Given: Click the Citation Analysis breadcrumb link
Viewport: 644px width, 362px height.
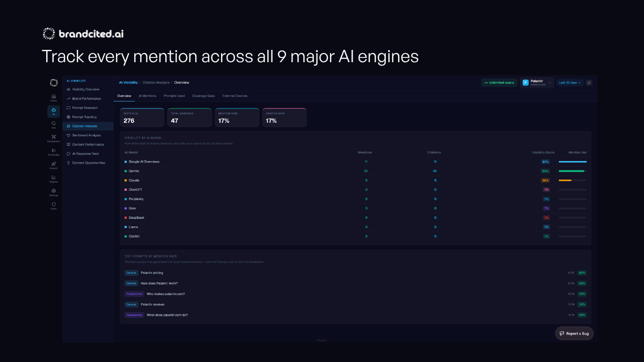Looking at the screenshot, I should [156, 83].
